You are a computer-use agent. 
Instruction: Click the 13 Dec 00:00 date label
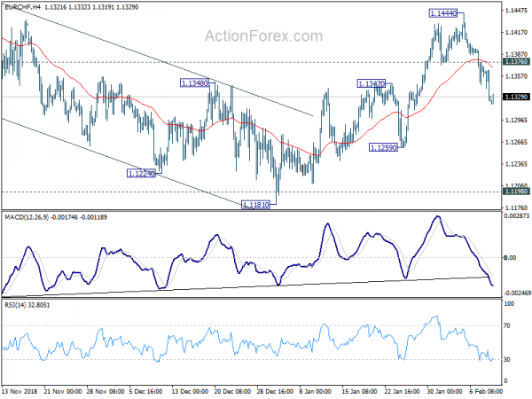click(x=190, y=391)
